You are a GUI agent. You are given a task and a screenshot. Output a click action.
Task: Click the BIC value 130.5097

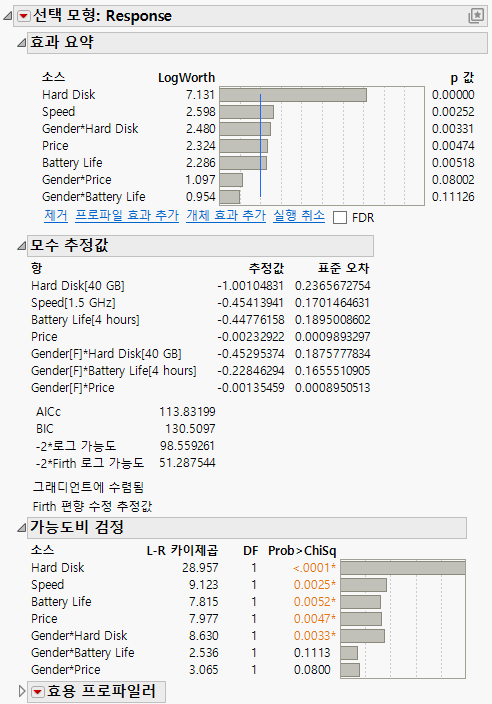click(x=190, y=429)
